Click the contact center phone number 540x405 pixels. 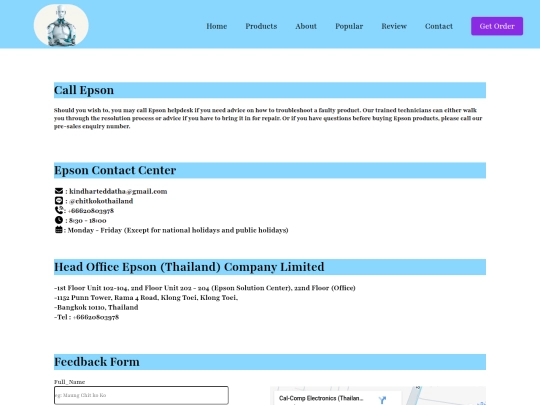click(91, 211)
